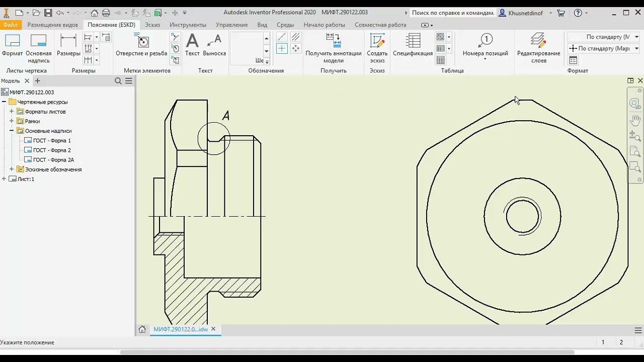This screenshot has height=362, width=644.
Task: Click the help and commands search field
Action: tap(453, 13)
